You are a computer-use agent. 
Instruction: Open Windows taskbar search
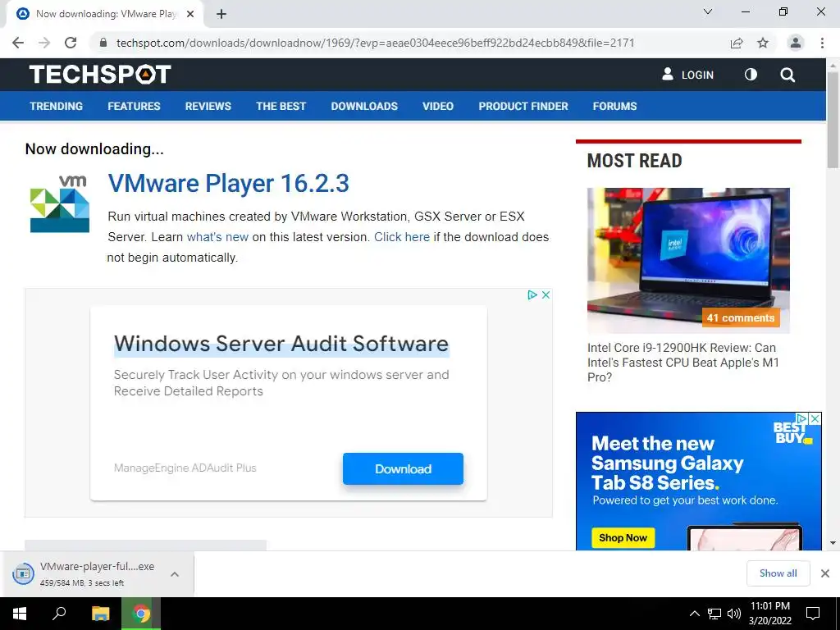(x=59, y=614)
